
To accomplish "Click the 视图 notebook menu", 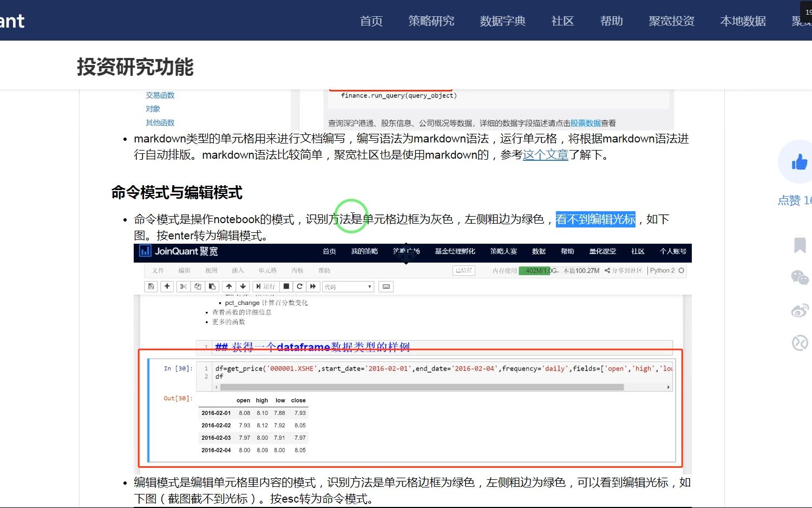I will [211, 270].
